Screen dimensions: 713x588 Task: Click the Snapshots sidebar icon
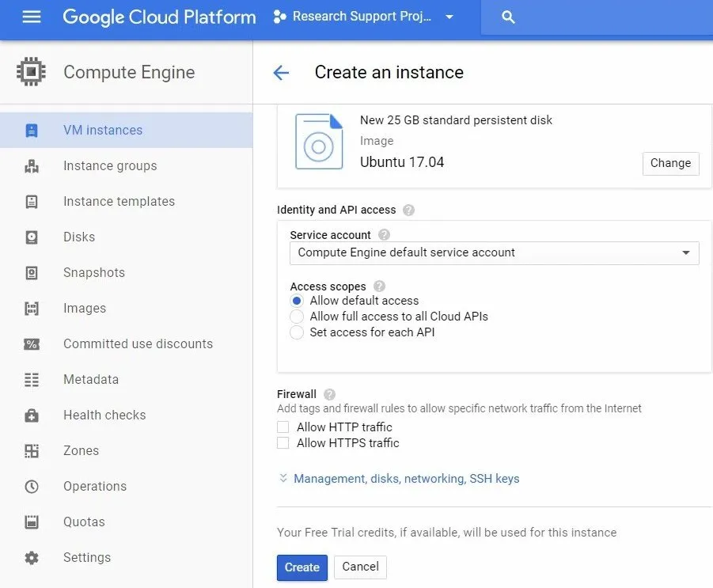[32, 273]
